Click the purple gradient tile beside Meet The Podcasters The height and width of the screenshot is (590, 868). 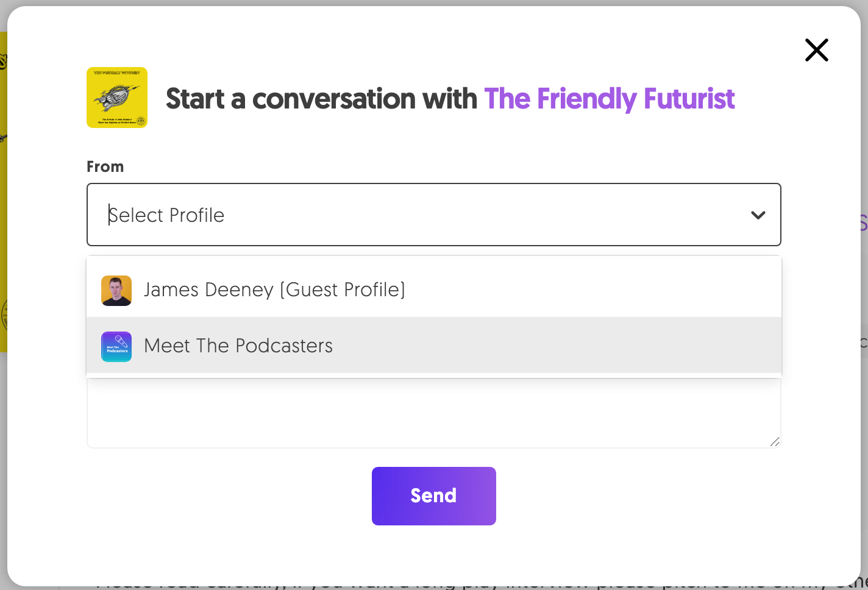(116, 346)
